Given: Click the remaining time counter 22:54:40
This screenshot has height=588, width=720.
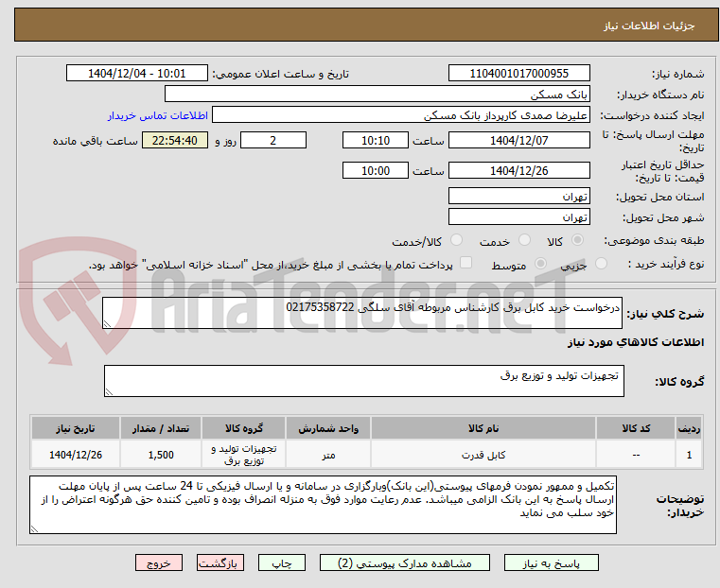Looking at the screenshot, I should (174, 140).
